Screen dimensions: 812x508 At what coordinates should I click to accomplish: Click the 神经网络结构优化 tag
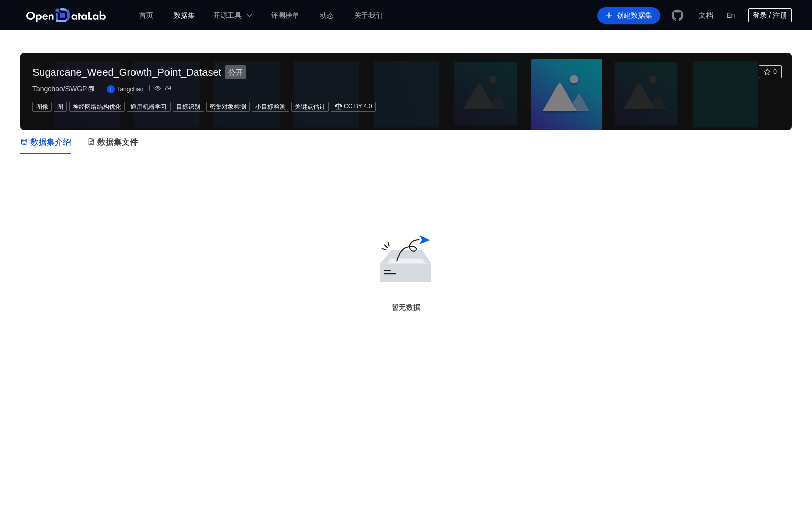pyautogui.click(x=97, y=107)
